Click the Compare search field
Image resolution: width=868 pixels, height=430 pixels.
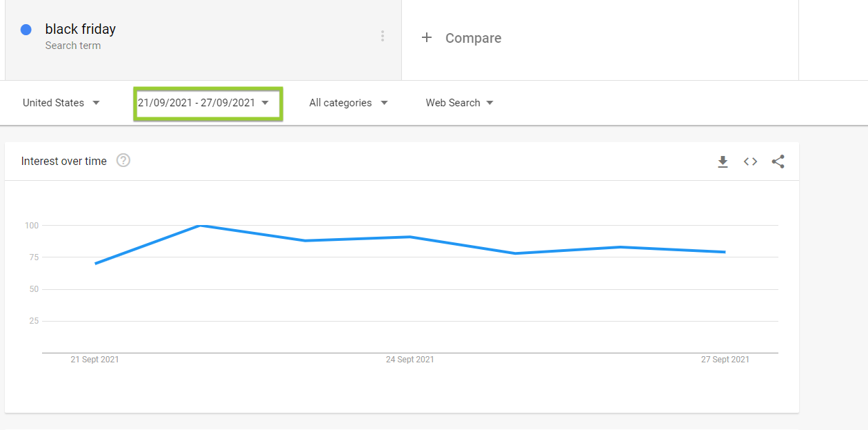tap(473, 38)
